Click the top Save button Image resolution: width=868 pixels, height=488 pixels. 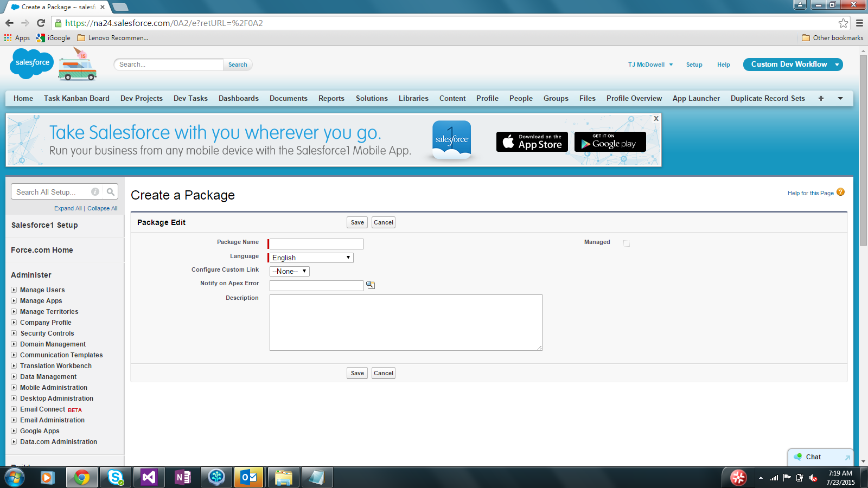pyautogui.click(x=358, y=222)
